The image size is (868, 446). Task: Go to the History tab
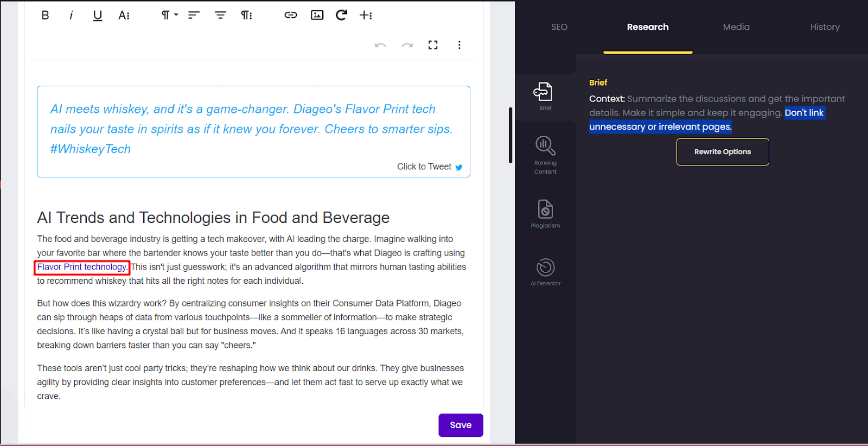tap(825, 27)
